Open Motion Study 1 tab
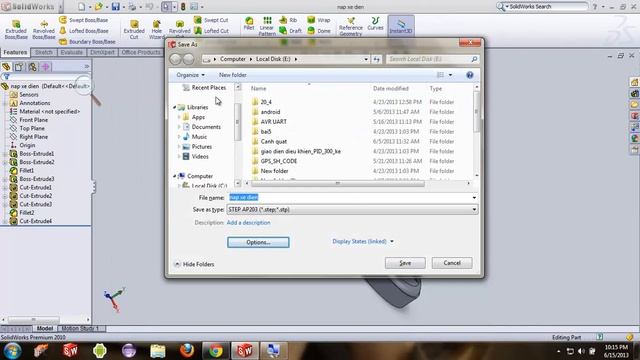Viewport: 640px width, 360px height. point(80,328)
